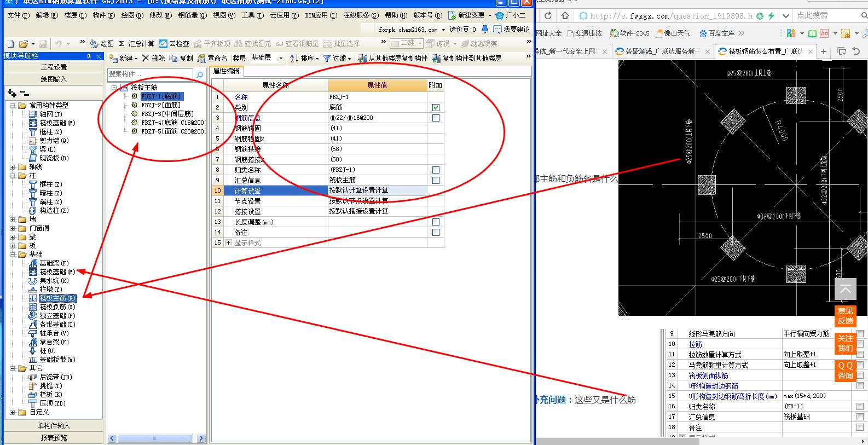
Task: Click the 搜索构件 search input field
Action: pyautogui.click(x=150, y=74)
